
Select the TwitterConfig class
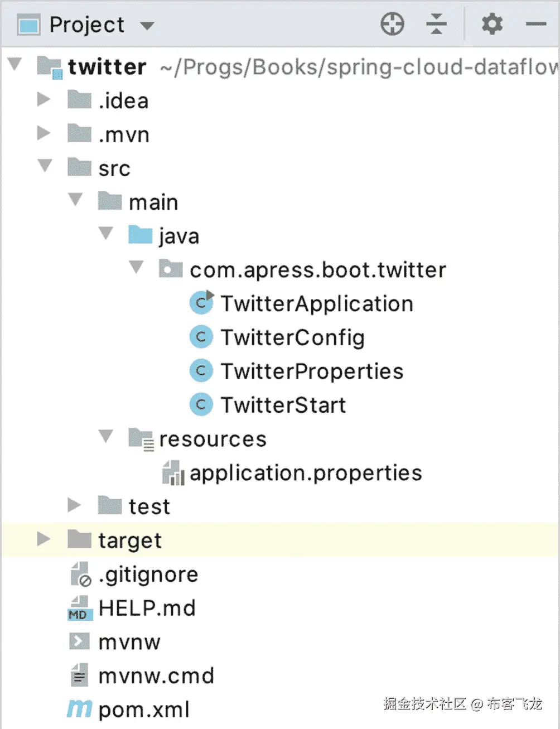(292, 337)
